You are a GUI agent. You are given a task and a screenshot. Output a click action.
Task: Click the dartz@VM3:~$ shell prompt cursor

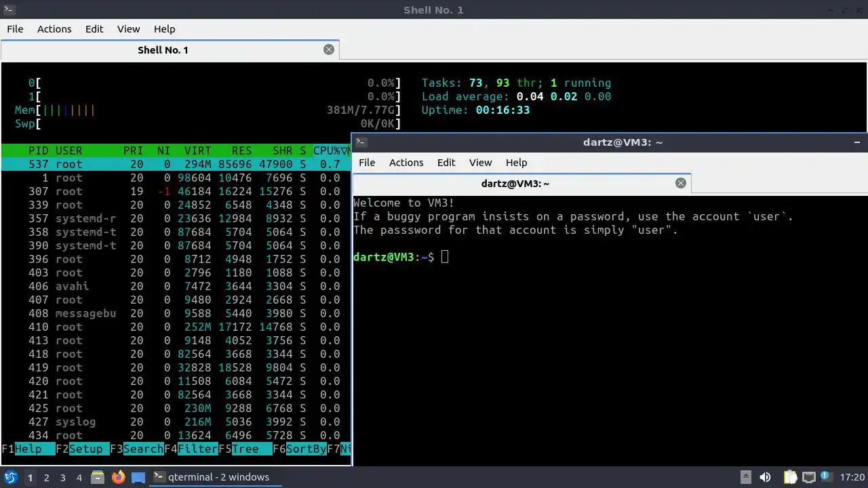(445, 257)
